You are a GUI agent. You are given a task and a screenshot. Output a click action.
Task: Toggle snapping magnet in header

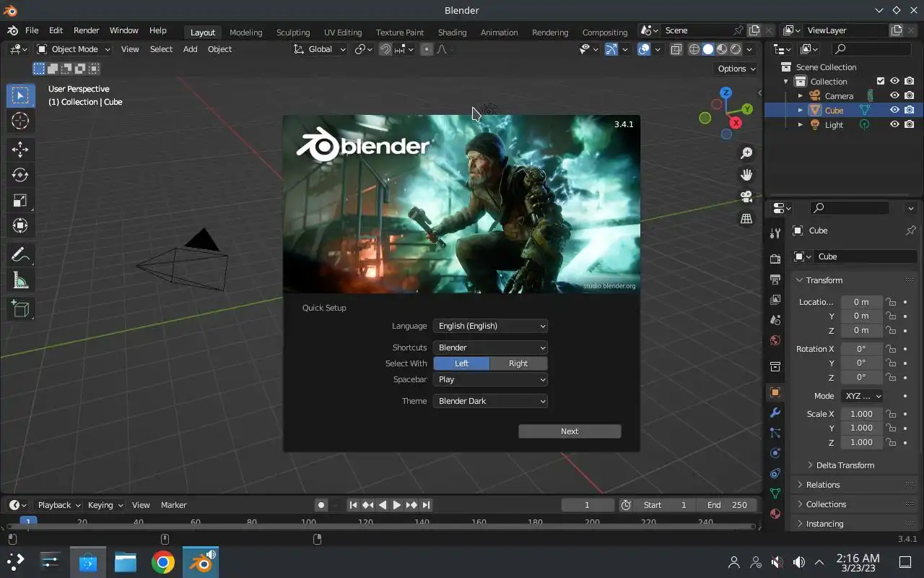[385, 49]
